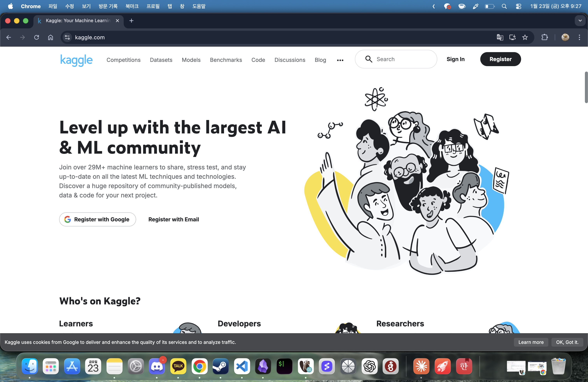Screen dimensions: 588x382
Task: Open macOS Control Center toggle icon
Action: coord(518,6)
